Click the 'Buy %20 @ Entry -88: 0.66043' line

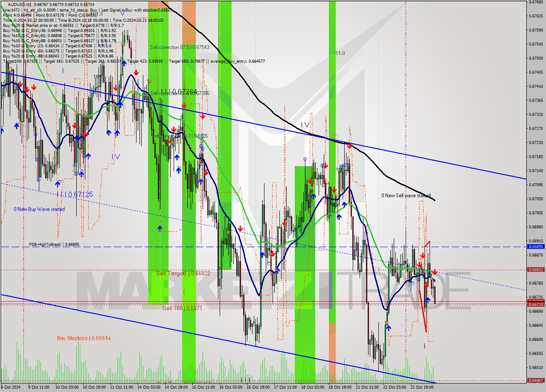(x=58, y=56)
